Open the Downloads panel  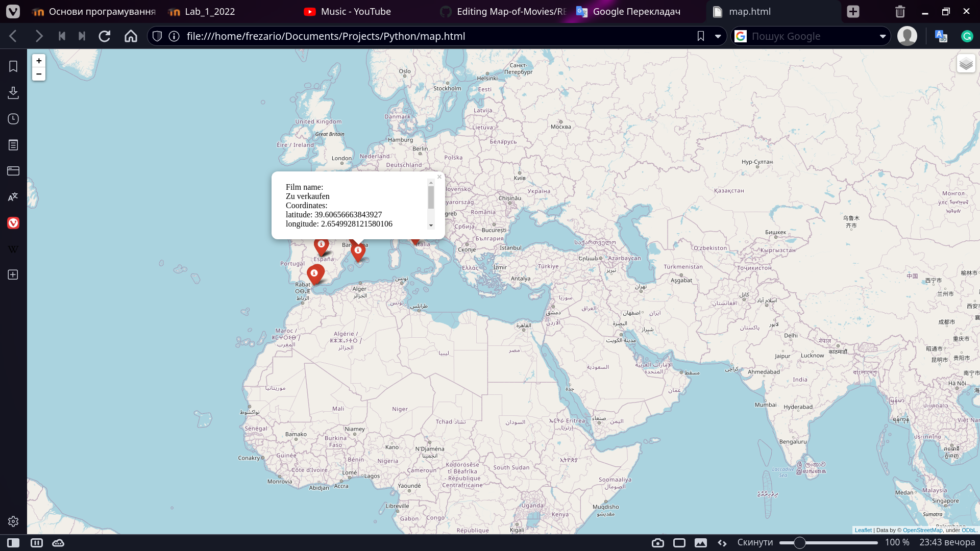(13, 93)
